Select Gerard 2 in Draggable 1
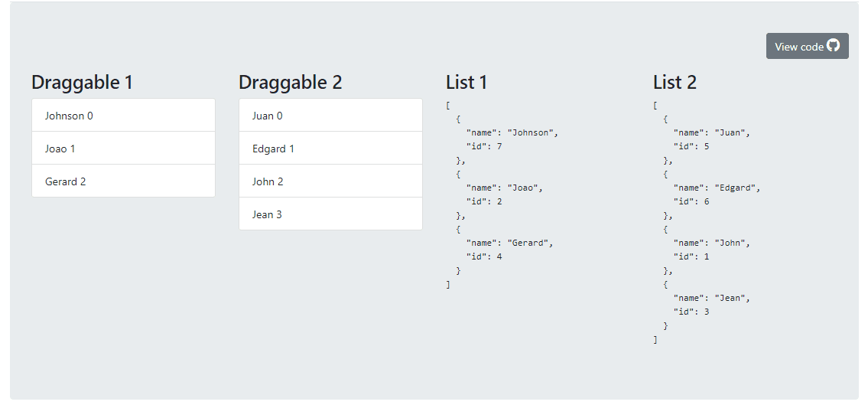 coord(123,181)
